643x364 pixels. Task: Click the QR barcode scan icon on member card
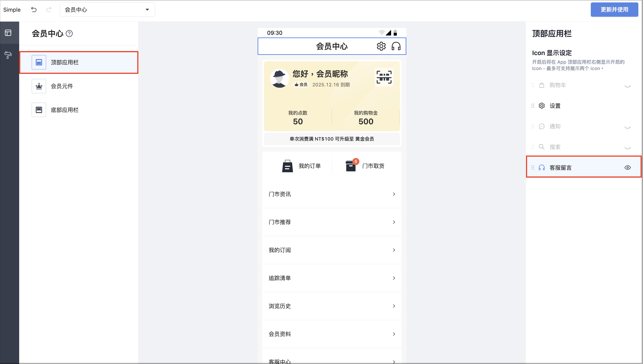point(384,77)
